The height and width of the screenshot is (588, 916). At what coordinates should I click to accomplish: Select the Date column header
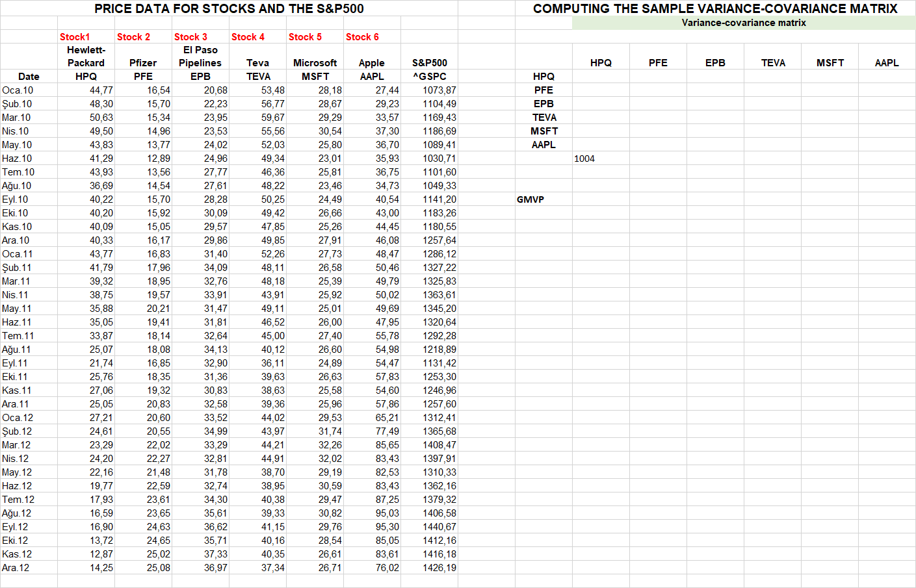[x=29, y=76]
